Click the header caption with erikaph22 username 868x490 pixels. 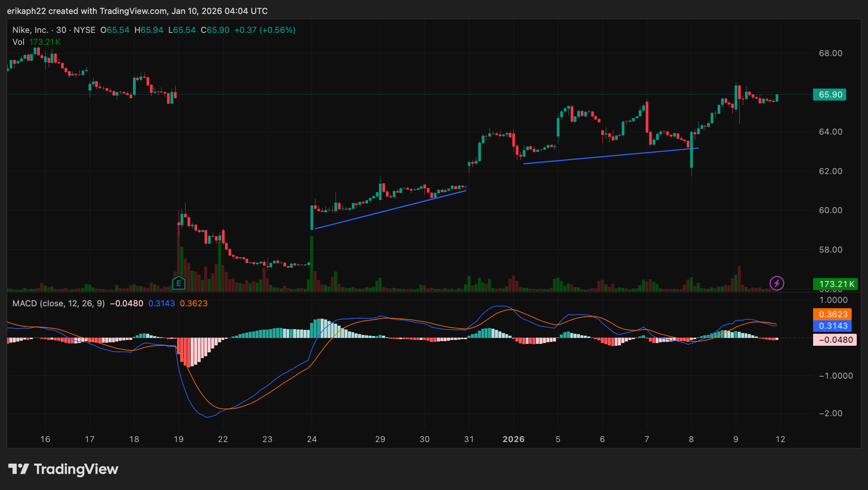point(137,11)
